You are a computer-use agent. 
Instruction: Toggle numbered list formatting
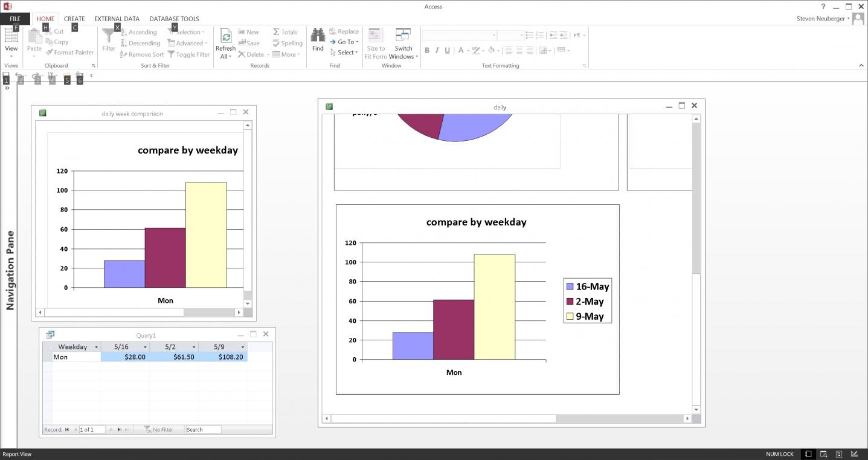pyautogui.click(x=540, y=35)
